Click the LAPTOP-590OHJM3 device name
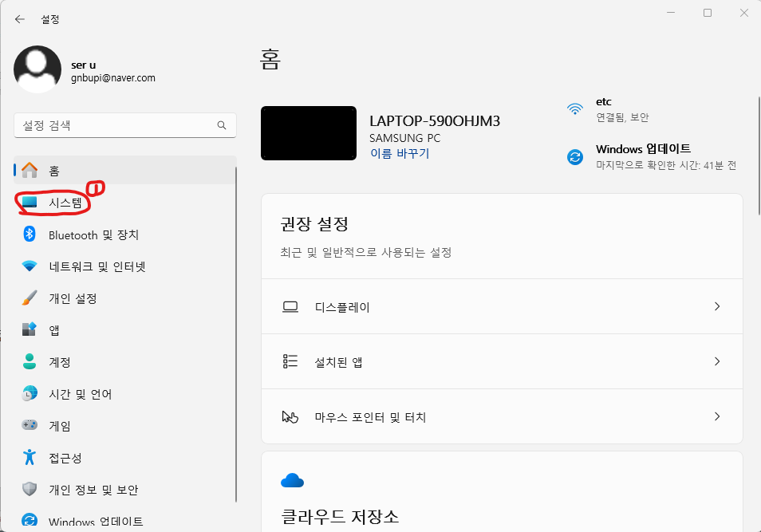Viewport: 761px width, 532px height. 435,121
